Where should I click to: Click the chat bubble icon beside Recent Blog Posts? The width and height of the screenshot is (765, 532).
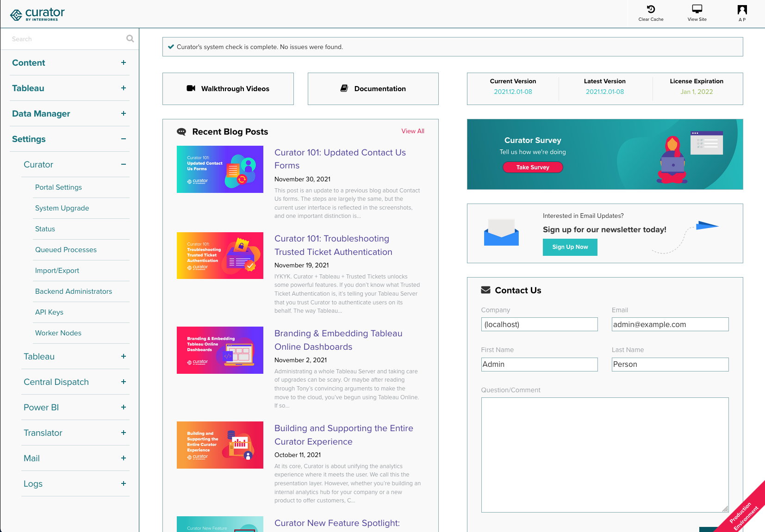[x=181, y=132]
